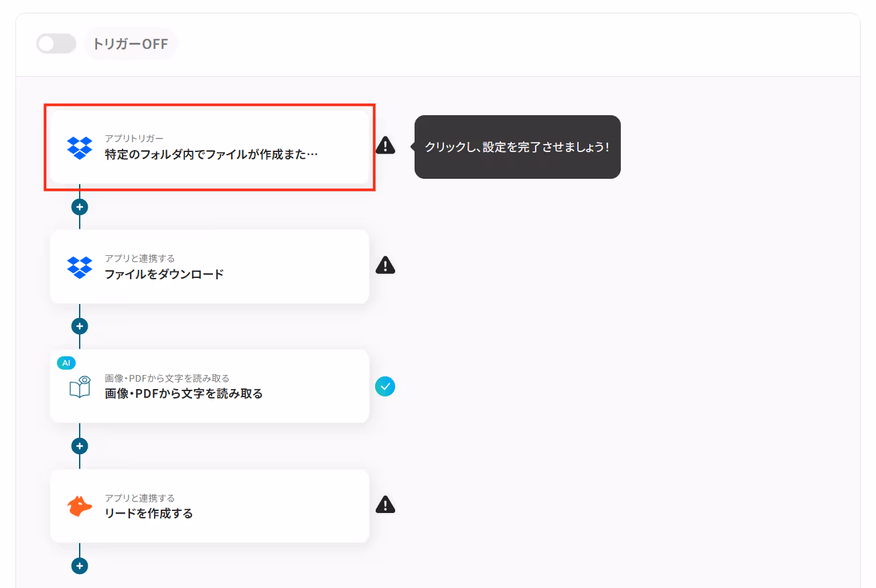Image resolution: width=876 pixels, height=588 pixels.
Task: Click the Dropbox icon on the アプリトリガー card
Action: pos(80,147)
